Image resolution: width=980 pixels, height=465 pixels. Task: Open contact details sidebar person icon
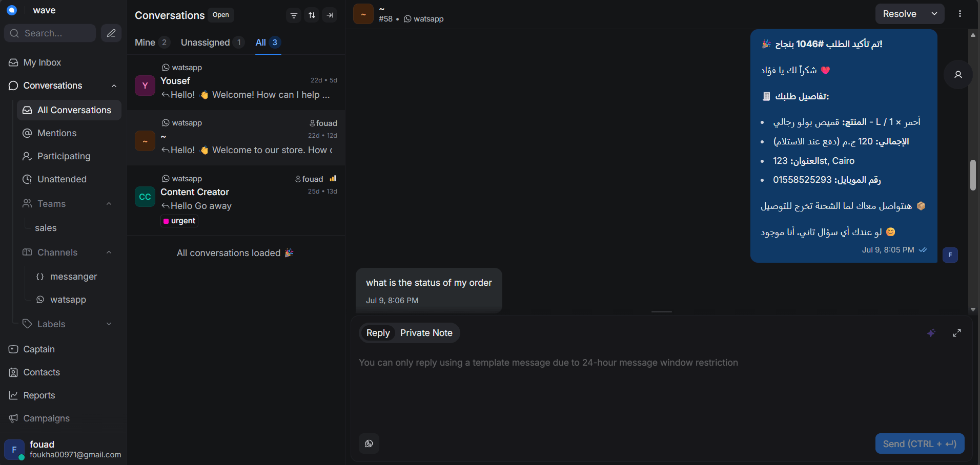click(958, 75)
